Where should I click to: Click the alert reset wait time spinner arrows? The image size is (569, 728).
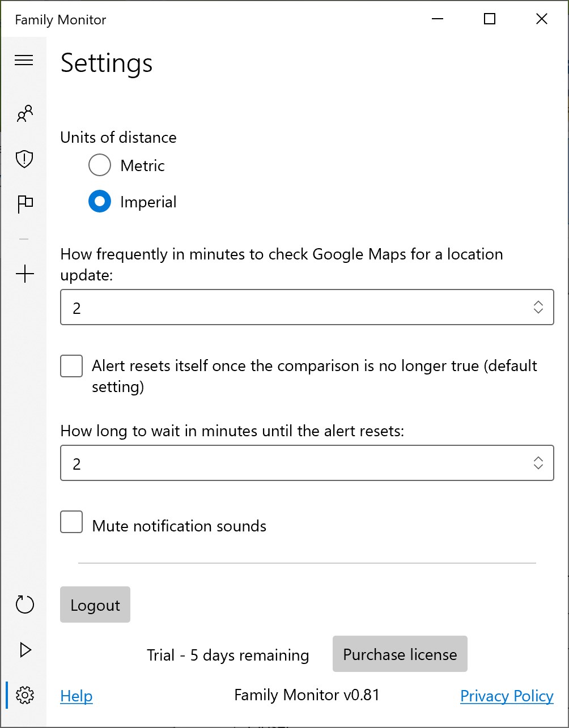[538, 463]
